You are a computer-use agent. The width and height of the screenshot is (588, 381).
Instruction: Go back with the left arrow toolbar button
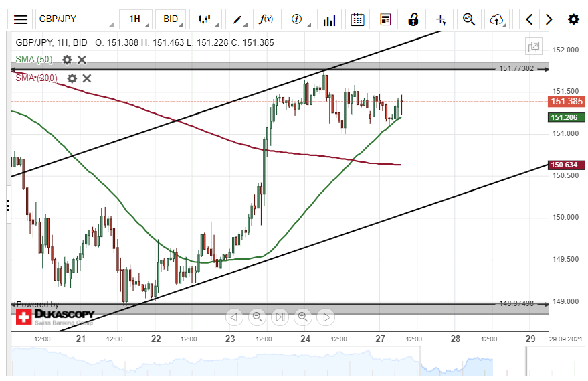[529, 19]
